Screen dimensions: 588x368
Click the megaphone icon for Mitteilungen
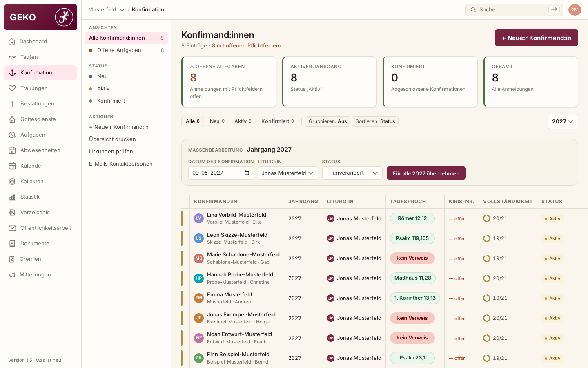point(12,275)
